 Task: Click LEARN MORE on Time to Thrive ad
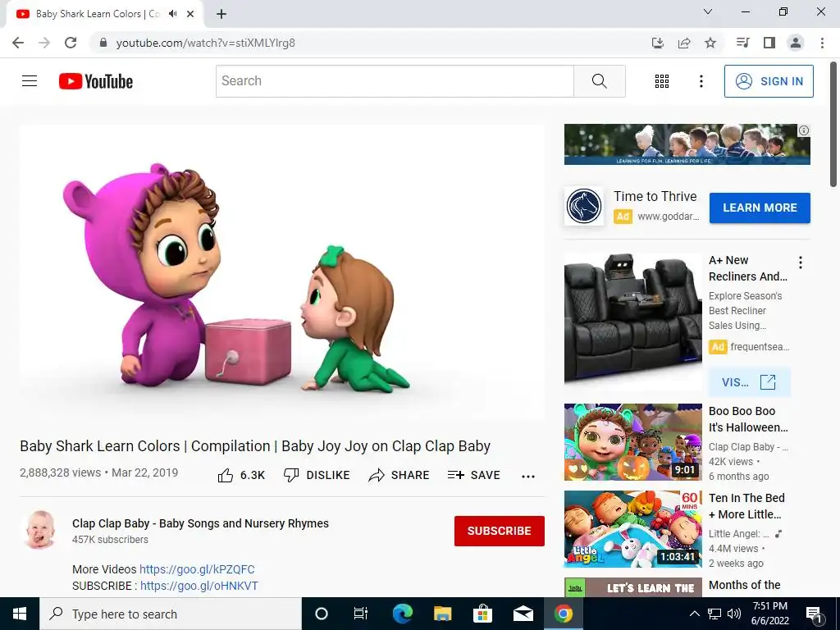[x=760, y=208]
